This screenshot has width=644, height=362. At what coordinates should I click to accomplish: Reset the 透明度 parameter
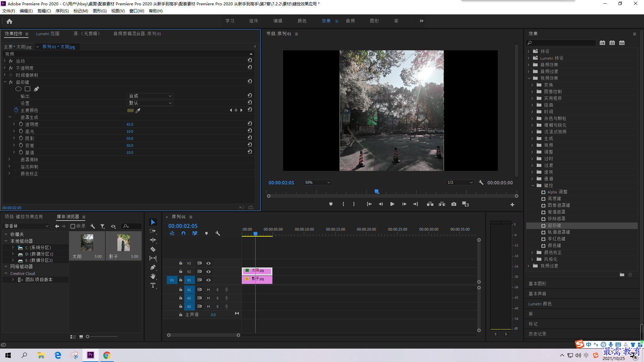(x=250, y=124)
